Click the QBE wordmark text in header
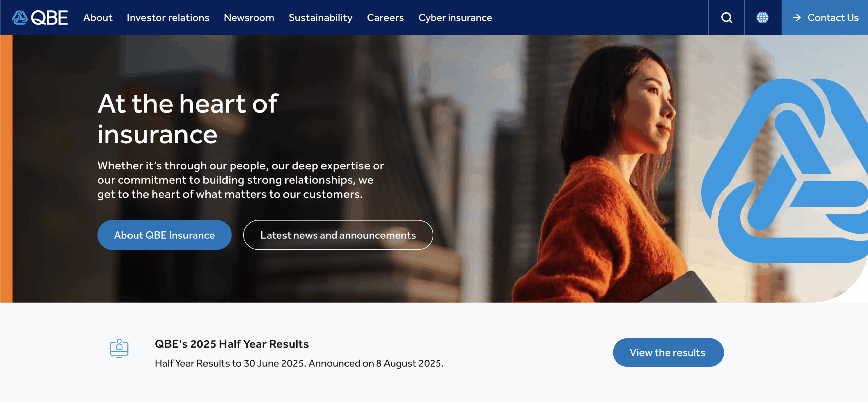Screen dimensions: 868x405 click(x=50, y=18)
